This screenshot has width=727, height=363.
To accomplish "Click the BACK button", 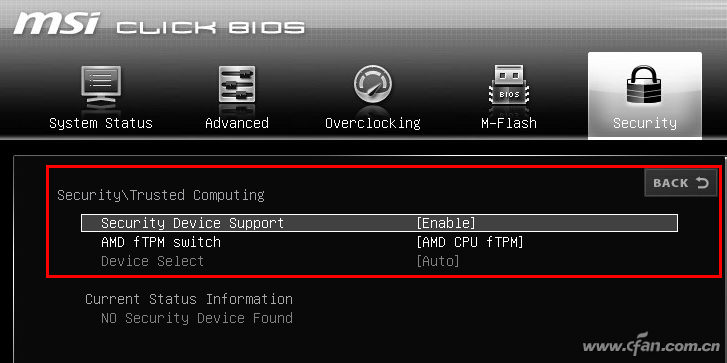I will pyautogui.click(x=681, y=183).
